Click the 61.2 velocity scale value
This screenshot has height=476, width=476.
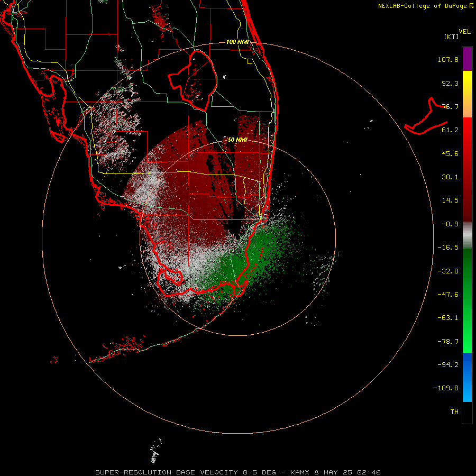point(450,130)
